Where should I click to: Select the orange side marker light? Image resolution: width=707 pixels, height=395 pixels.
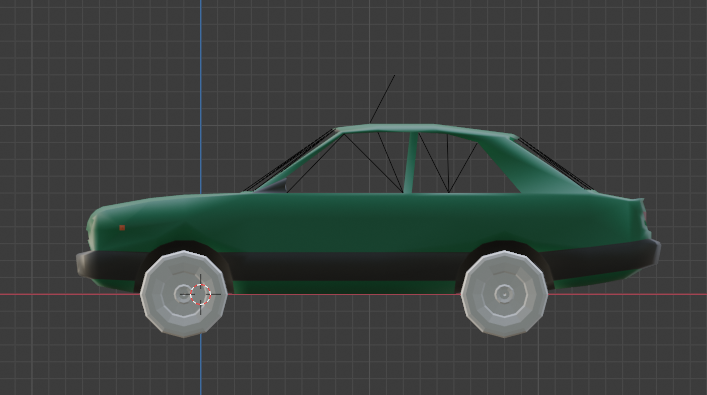122,228
